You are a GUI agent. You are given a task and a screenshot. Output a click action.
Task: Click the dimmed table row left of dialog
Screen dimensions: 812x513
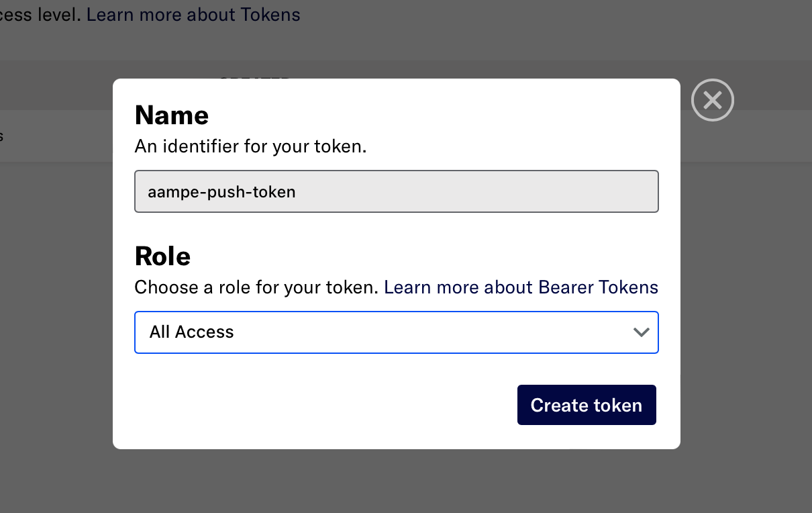click(x=54, y=136)
